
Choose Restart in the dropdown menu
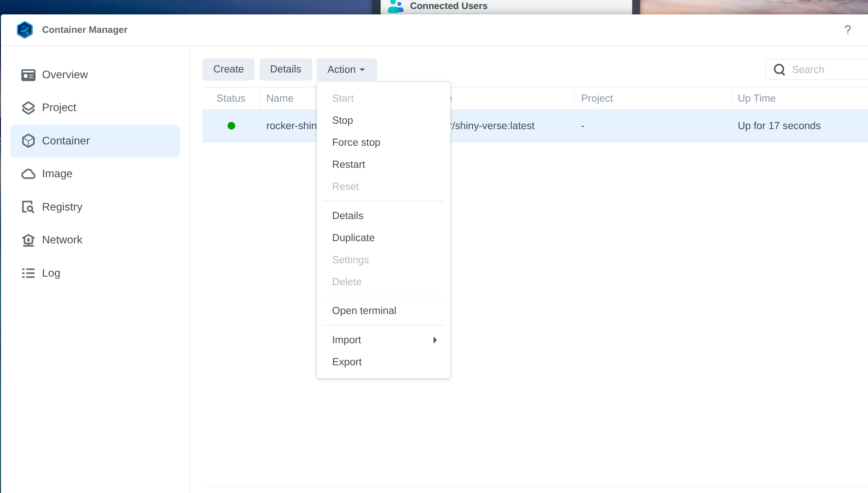click(x=348, y=165)
